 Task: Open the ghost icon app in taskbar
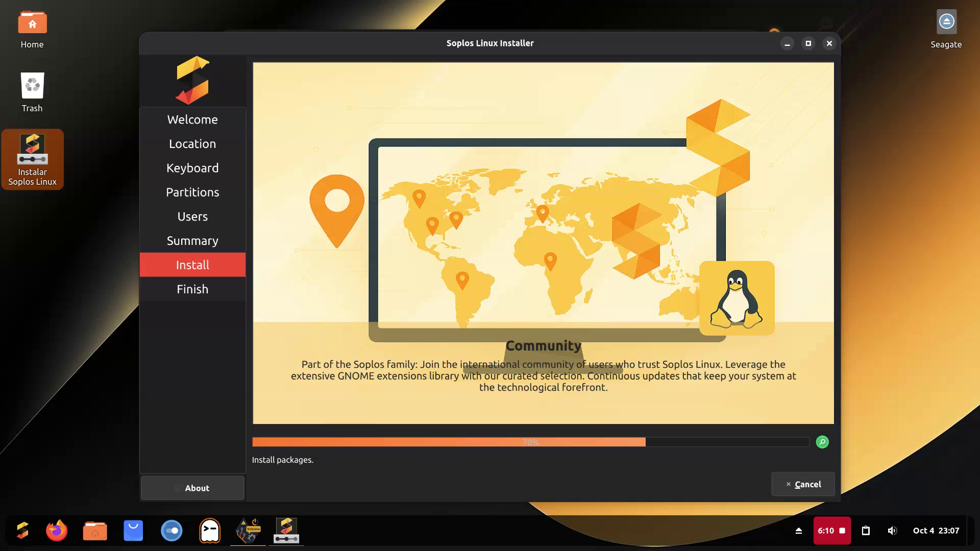click(210, 531)
